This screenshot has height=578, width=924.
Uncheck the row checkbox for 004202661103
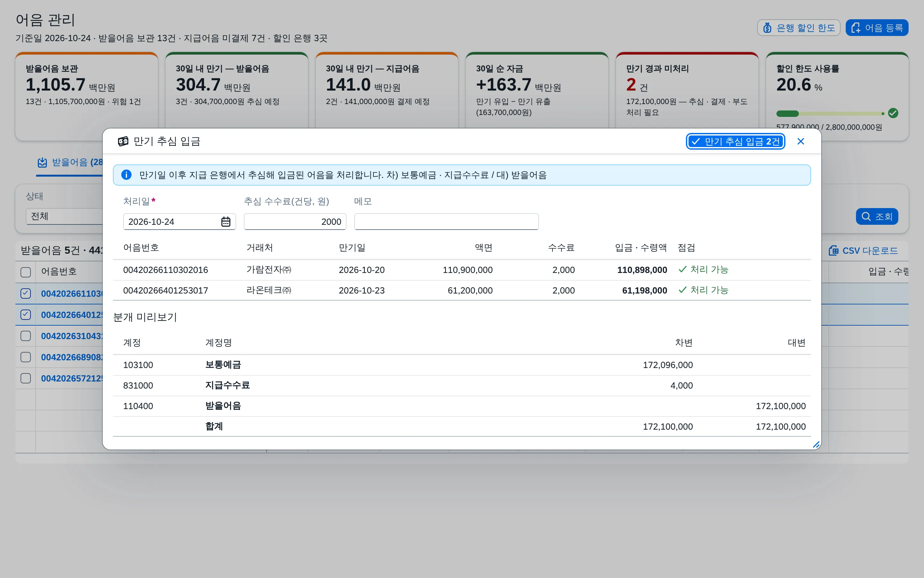[26, 293]
